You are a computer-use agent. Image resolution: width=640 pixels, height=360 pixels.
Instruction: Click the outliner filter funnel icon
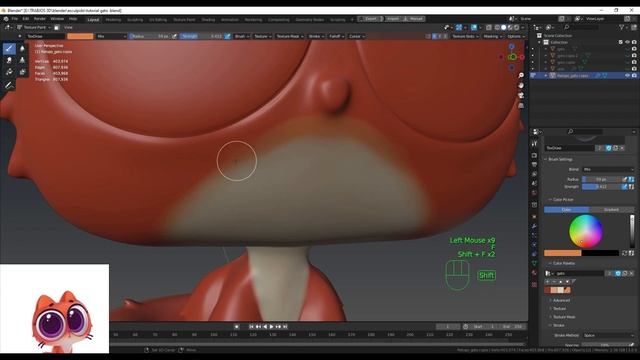point(622,27)
